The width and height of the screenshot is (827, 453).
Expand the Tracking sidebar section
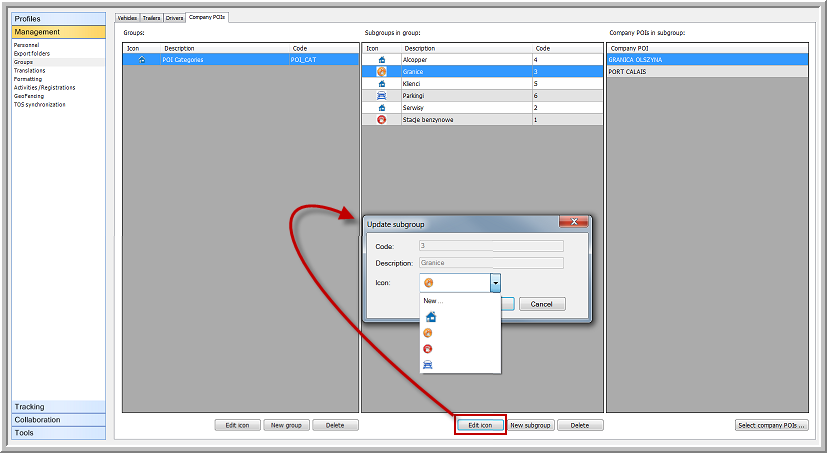tap(58, 407)
